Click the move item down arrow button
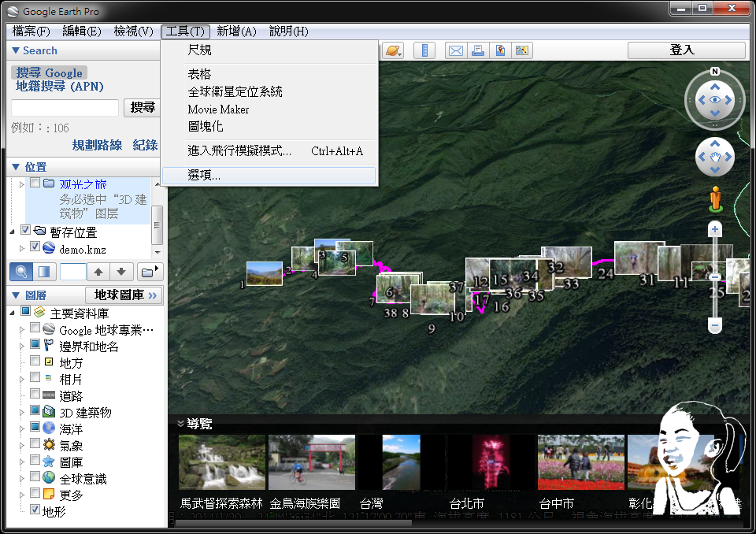The image size is (756, 534). pos(121,272)
